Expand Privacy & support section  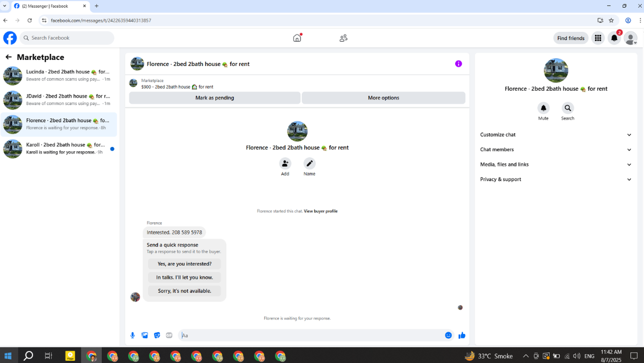coord(556,179)
